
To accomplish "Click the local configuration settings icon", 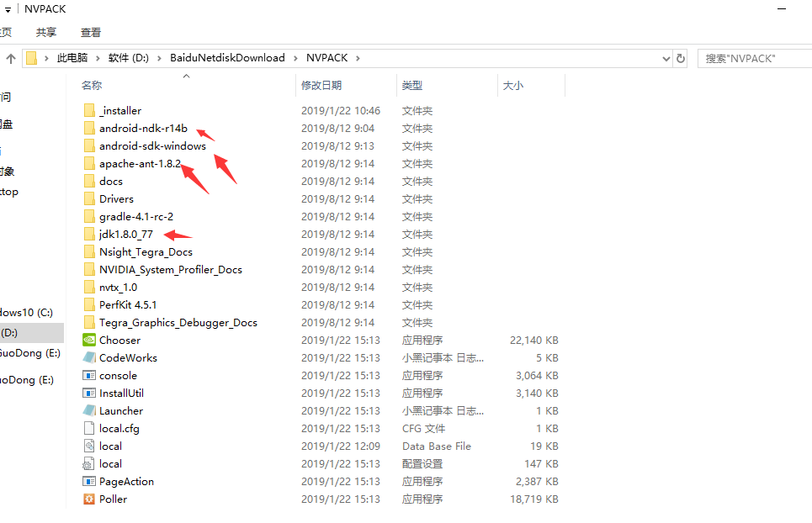I will (89, 463).
